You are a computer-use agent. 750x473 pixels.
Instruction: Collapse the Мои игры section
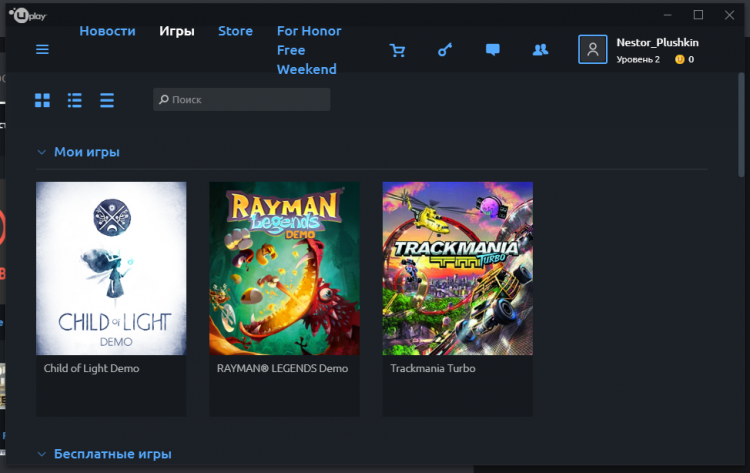(42, 152)
